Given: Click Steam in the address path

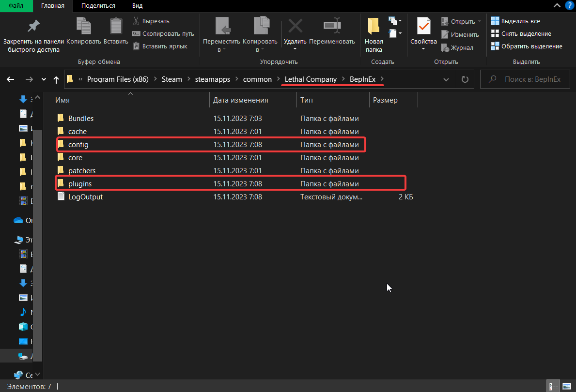Looking at the screenshot, I should click(171, 79).
